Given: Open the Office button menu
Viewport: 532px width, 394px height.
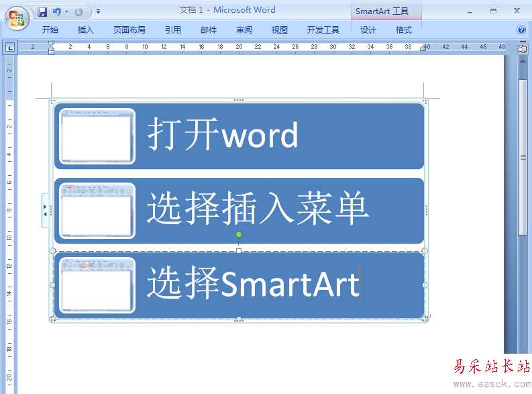Looking at the screenshot, I should (17, 18).
